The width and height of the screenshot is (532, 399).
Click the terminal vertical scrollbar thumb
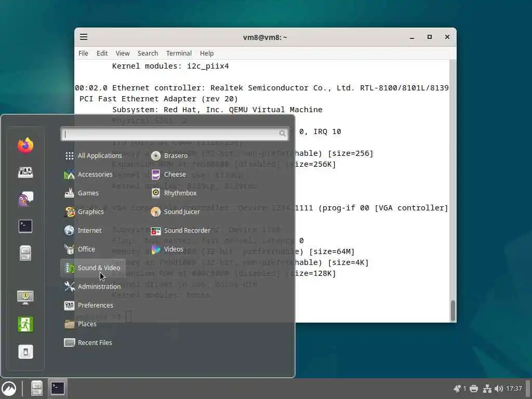click(x=453, y=311)
